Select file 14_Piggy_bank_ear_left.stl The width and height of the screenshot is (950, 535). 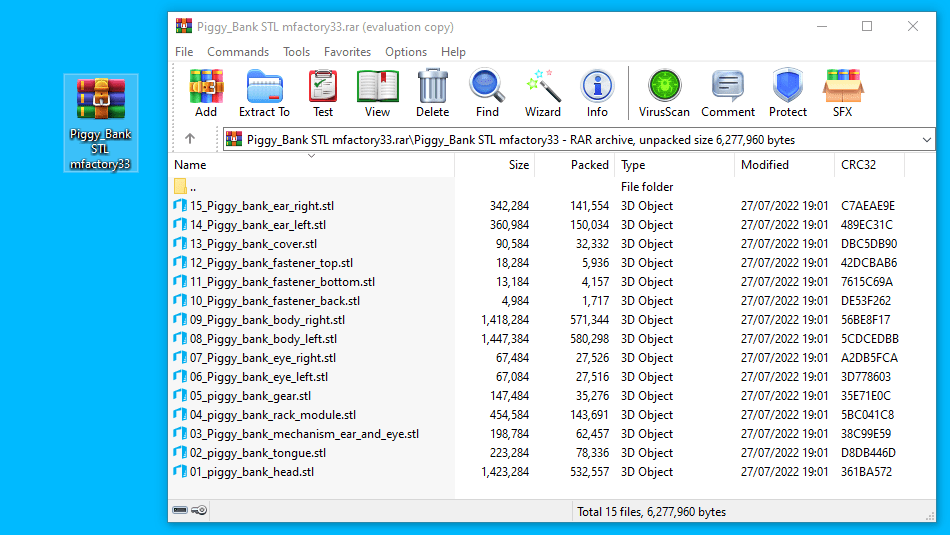(258, 225)
